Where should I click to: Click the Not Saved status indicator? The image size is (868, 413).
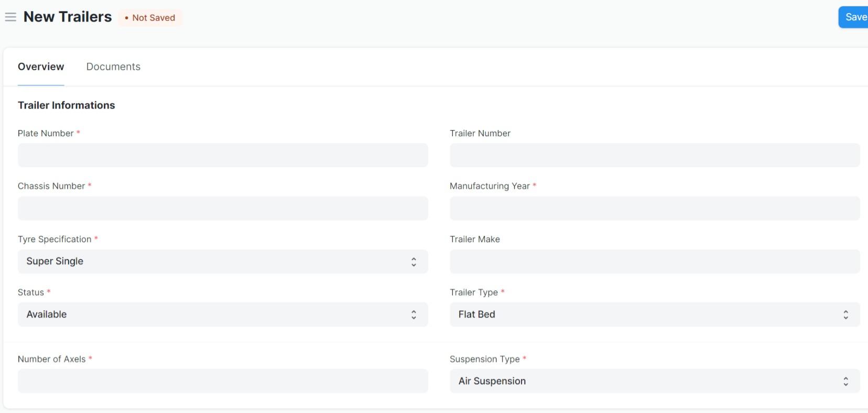(150, 18)
